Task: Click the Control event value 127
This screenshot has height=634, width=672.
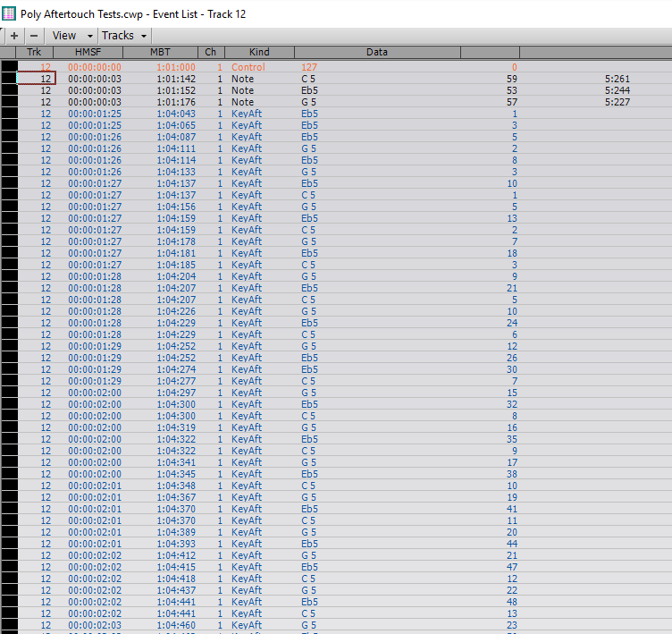Action: (x=310, y=67)
